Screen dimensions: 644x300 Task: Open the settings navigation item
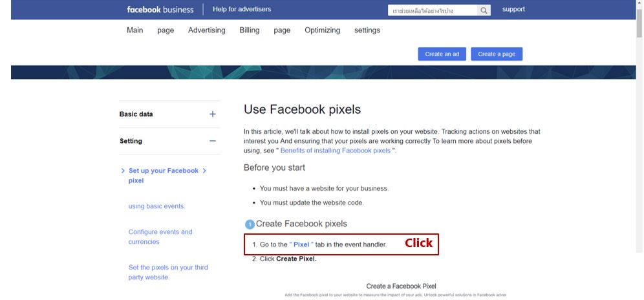tap(367, 30)
